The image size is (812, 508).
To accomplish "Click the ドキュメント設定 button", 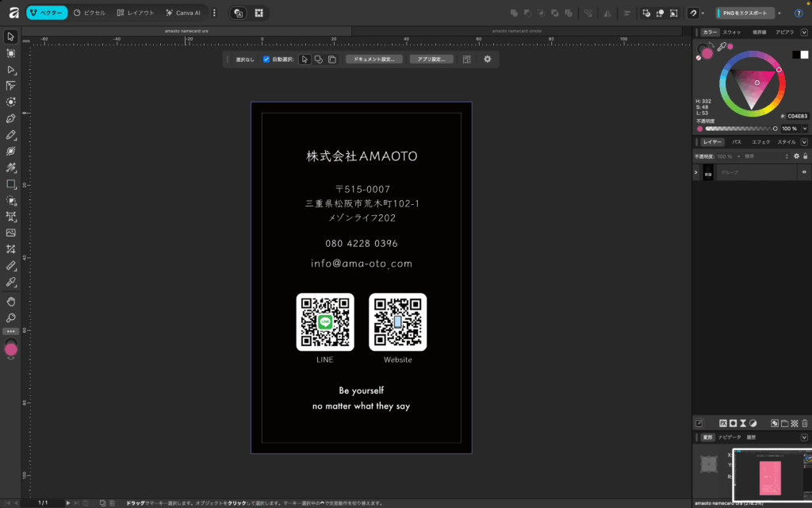I will (x=374, y=59).
